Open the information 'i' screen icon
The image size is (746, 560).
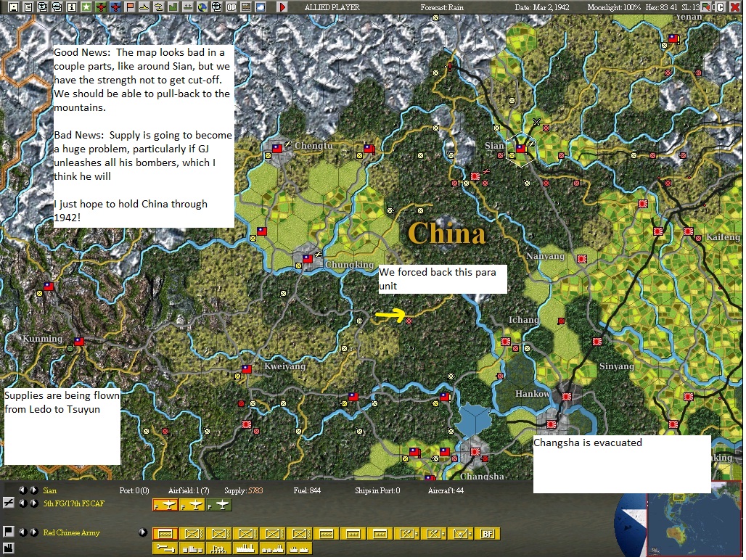[71, 7]
